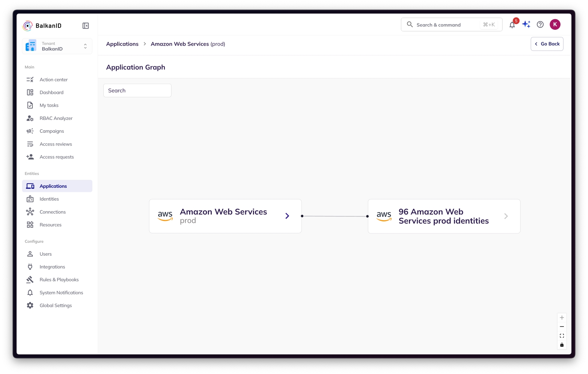
Task: Click the Global Settings gear icon
Action: [30, 305]
